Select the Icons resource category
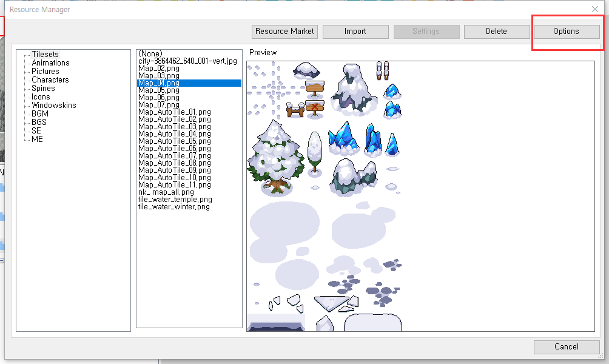Image resolution: width=609 pixels, height=364 pixels. click(41, 97)
